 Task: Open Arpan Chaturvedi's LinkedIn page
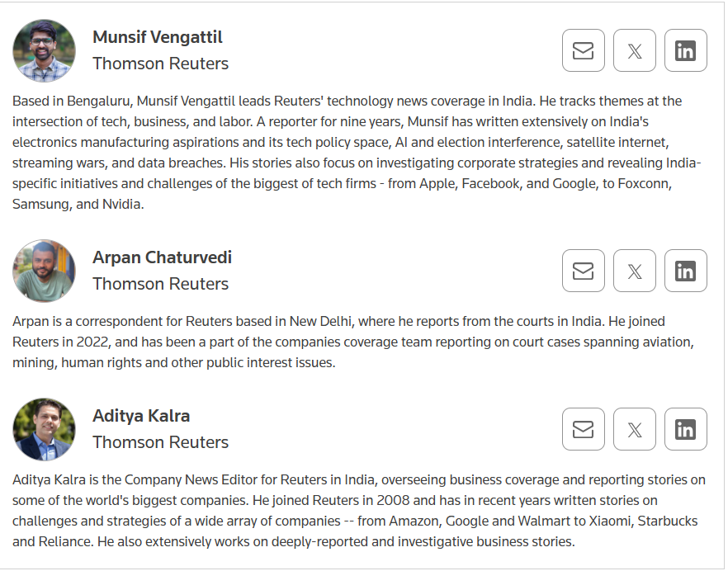pos(685,271)
